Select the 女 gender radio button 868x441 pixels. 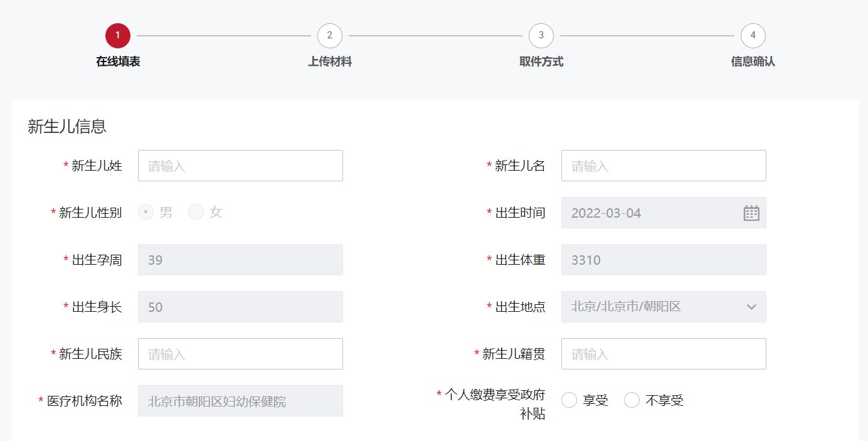196,212
